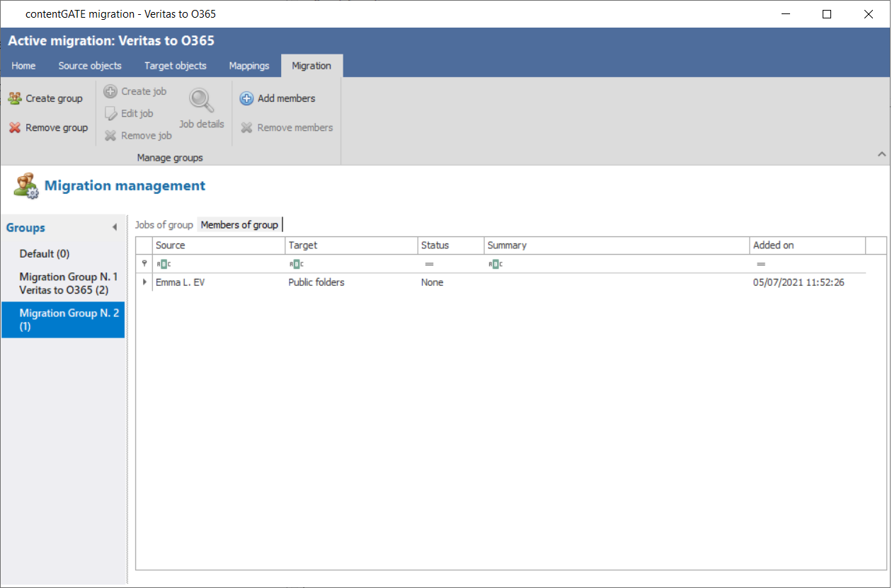Screen dimensions: 892x588
Task: Click the Edit job pencil icon
Action: point(110,113)
